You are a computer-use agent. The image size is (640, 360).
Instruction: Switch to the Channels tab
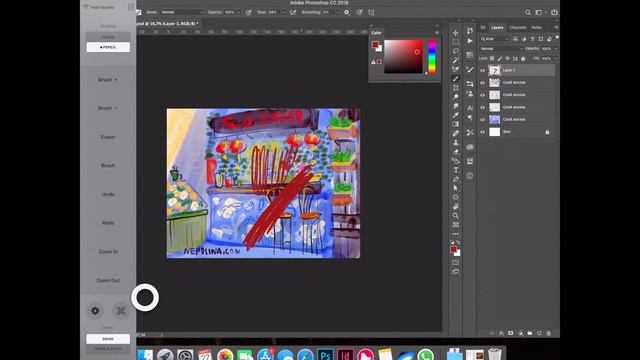(518, 27)
